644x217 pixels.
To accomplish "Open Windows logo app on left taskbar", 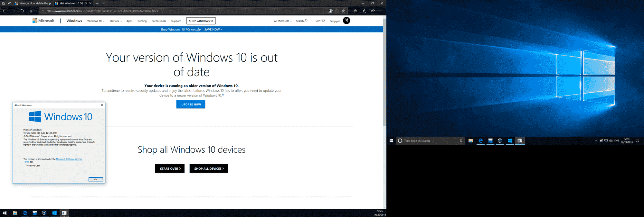I will (x=54, y=213).
